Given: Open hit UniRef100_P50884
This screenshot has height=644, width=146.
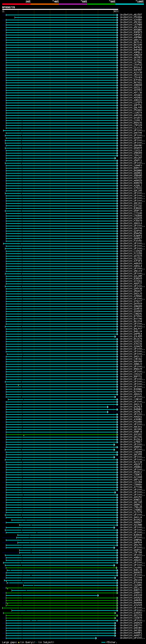Looking at the screenshot, I should pos(131,17).
